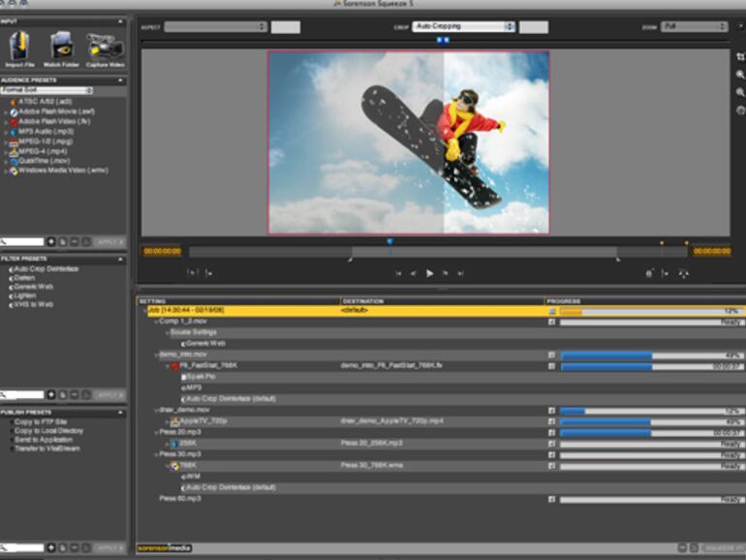Collapse the Input panel header
This screenshot has height=560, width=746.
click(120, 20)
